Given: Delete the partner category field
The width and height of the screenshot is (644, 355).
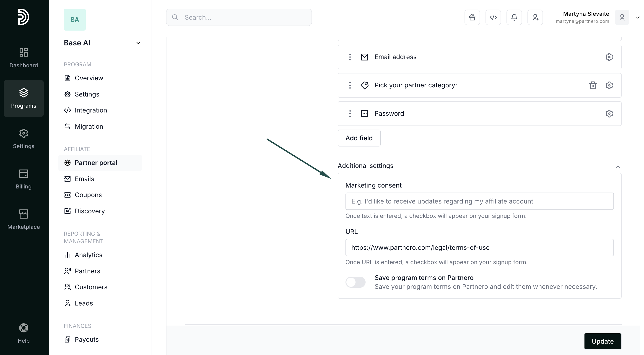Looking at the screenshot, I should 592,85.
